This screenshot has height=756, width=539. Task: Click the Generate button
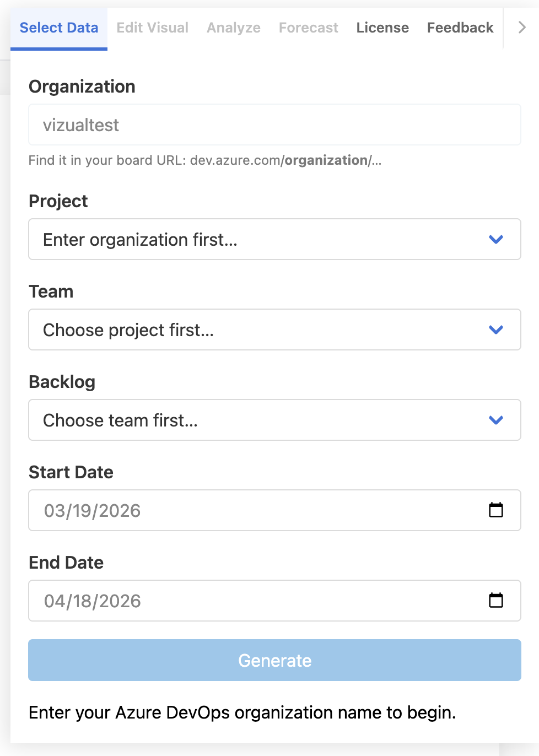pos(274,660)
